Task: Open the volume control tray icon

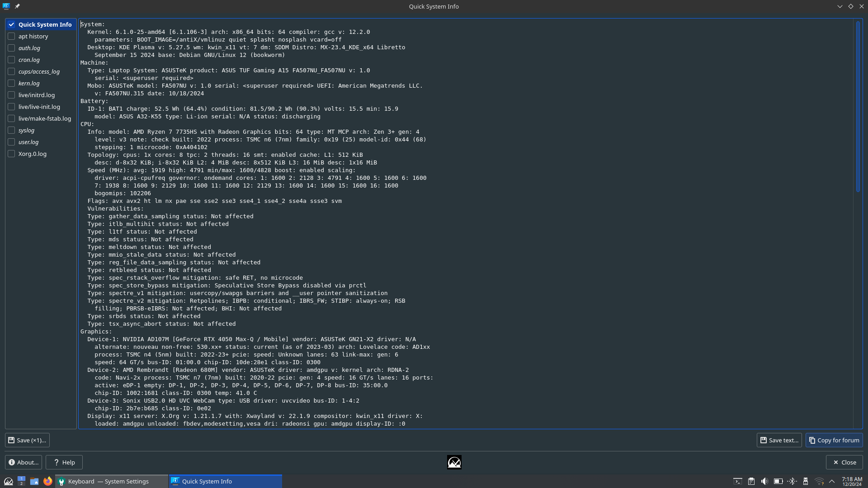Action: (764, 482)
